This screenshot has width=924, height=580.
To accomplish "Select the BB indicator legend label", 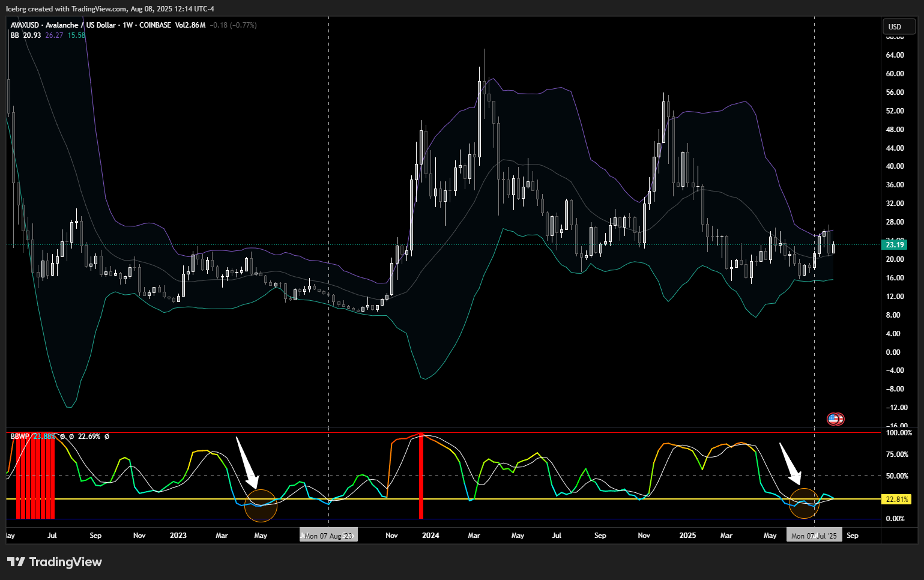I will [15, 35].
